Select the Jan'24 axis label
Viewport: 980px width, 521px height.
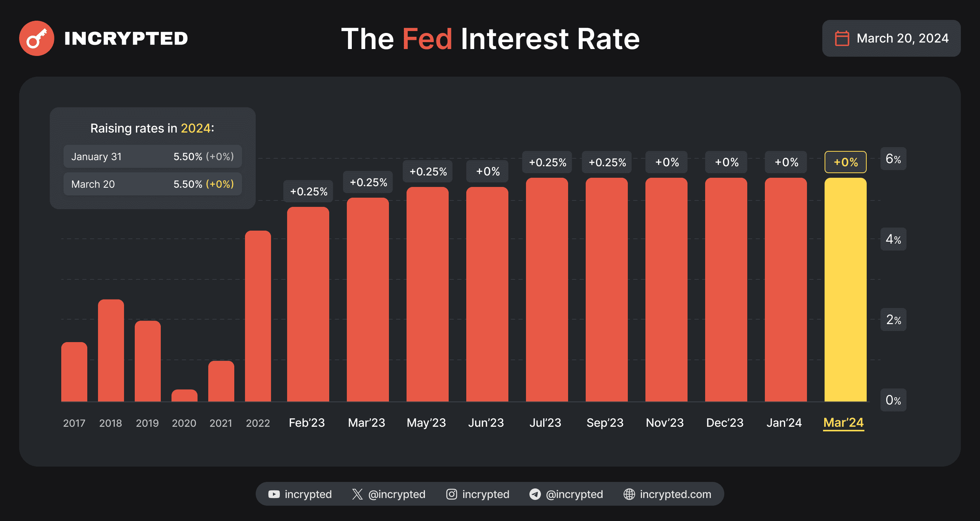tap(784, 423)
